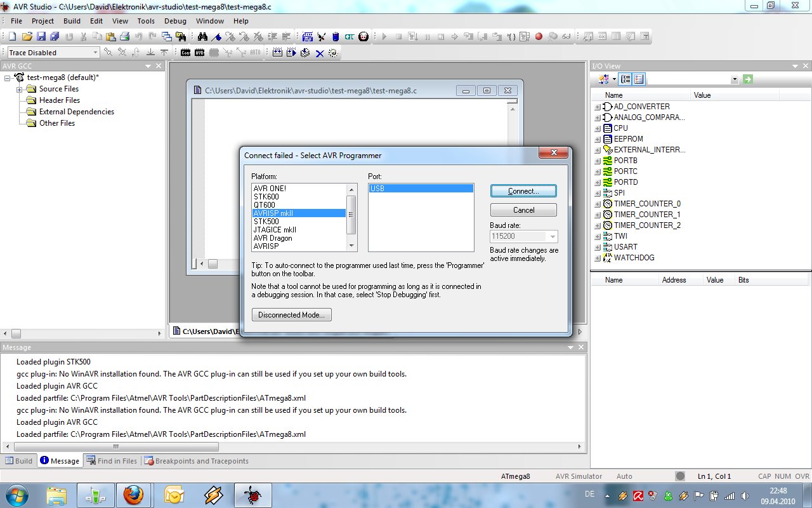Click the cascade windows toolbar icon
Viewport: 812px width, 508px height.
166,36
